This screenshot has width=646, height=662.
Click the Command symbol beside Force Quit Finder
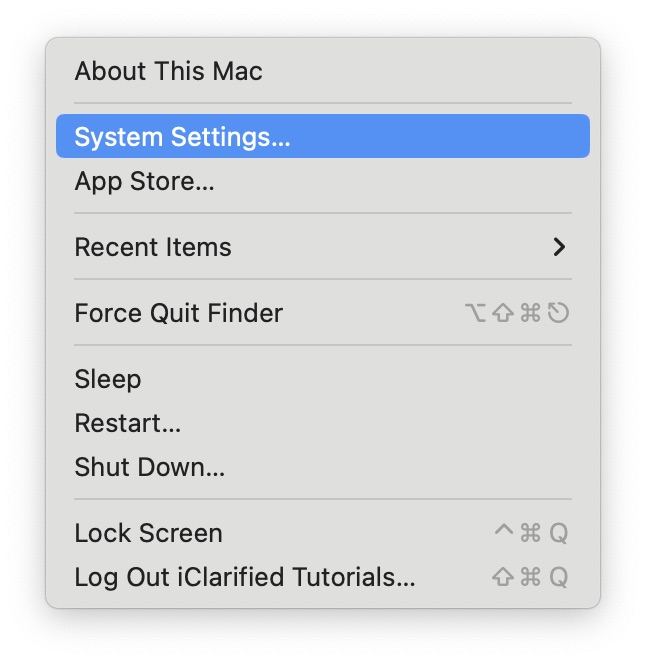[531, 314]
